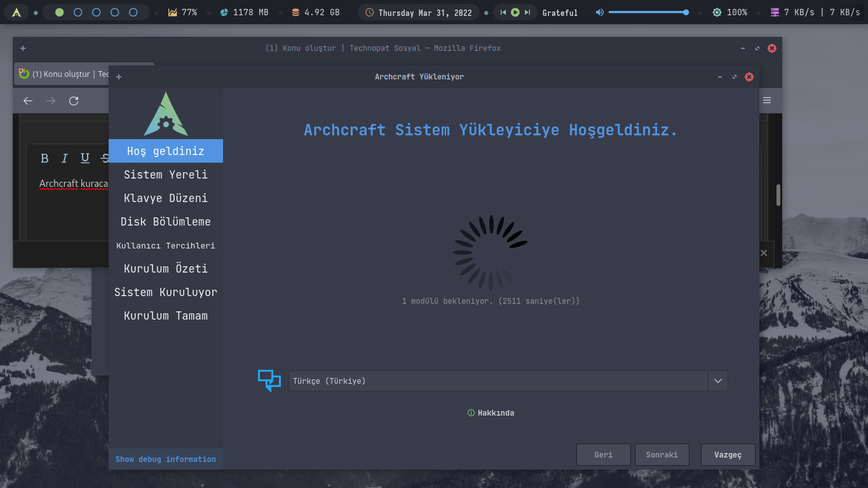Click the song title Grateful
868x488 pixels.
(x=560, y=13)
